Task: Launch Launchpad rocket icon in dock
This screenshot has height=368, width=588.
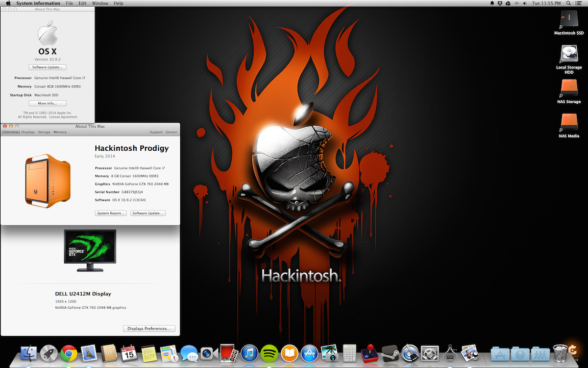Action: tap(49, 353)
